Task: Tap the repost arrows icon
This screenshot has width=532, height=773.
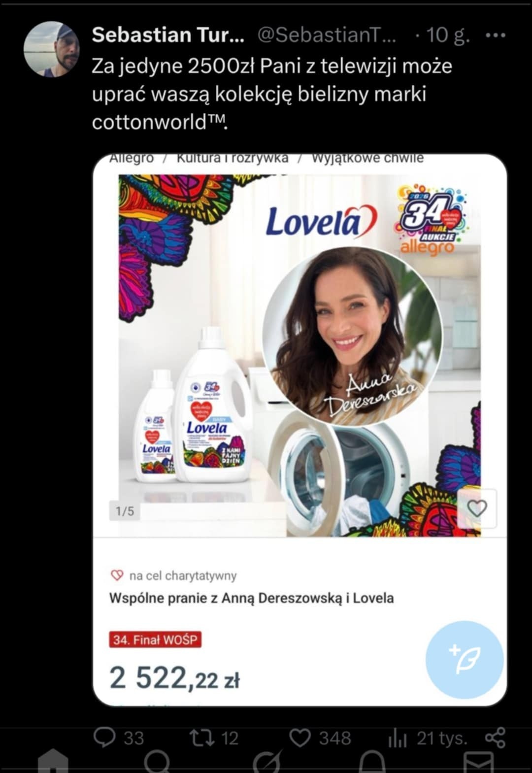Action: [201, 738]
